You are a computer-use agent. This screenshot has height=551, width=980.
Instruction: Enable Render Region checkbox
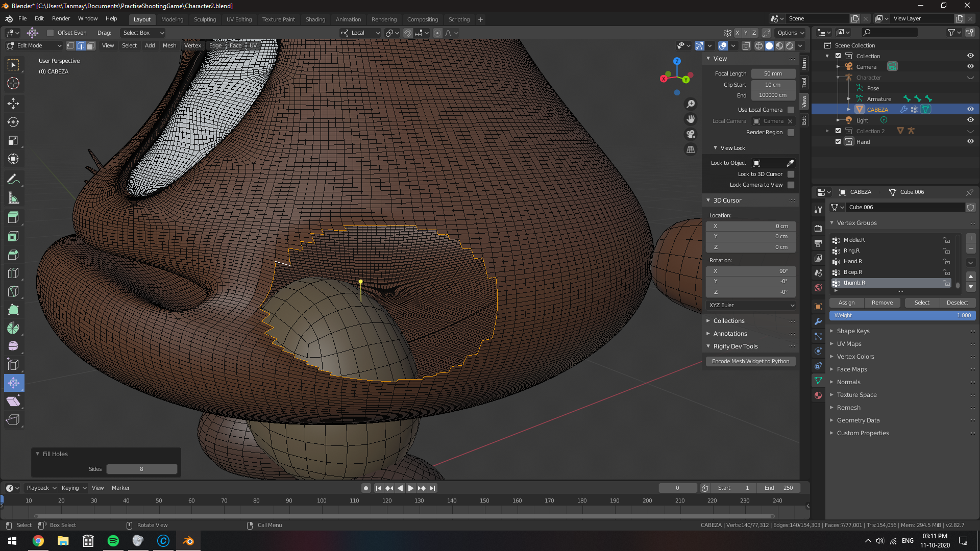pyautogui.click(x=791, y=132)
